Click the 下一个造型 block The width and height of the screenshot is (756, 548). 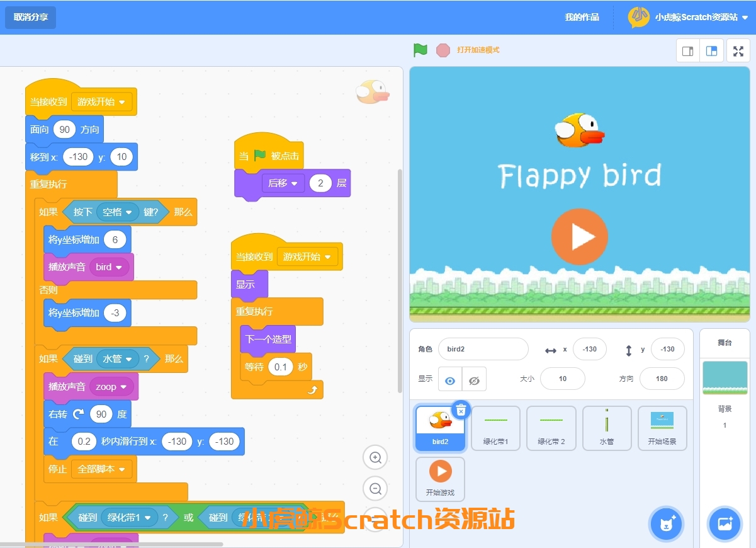pos(268,339)
